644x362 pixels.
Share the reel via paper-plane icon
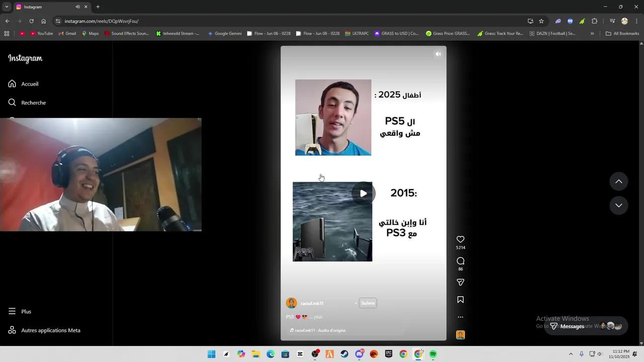pos(460,283)
